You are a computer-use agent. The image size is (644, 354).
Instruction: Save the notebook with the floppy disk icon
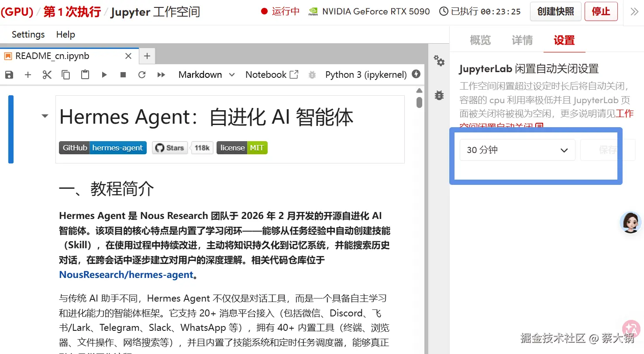click(9, 75)
